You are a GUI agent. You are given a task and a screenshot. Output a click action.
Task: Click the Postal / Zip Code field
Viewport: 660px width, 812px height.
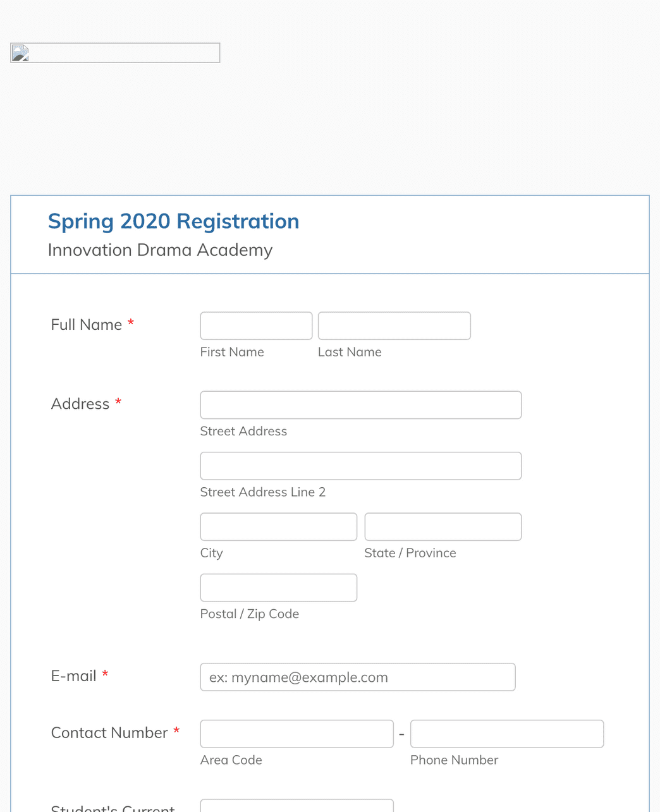[x=278, y=587]
